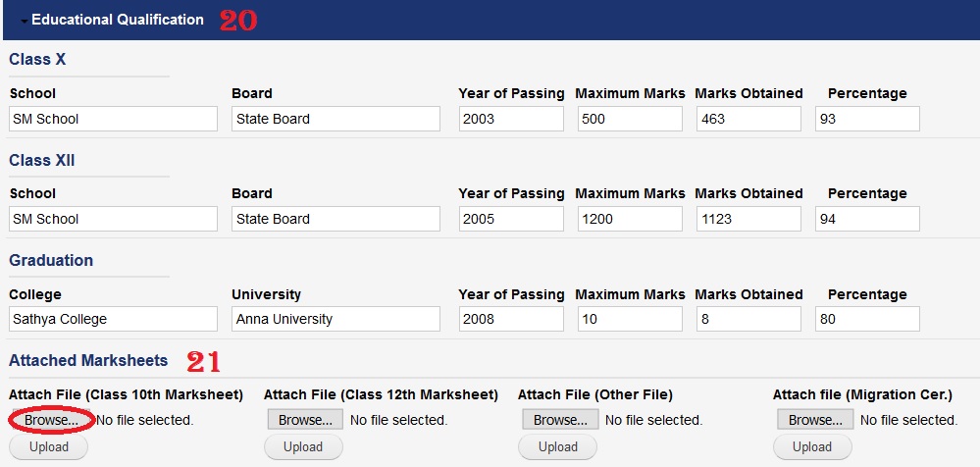
Task: Upload the Class 12th Marksheet file
Action: point(303,447)
